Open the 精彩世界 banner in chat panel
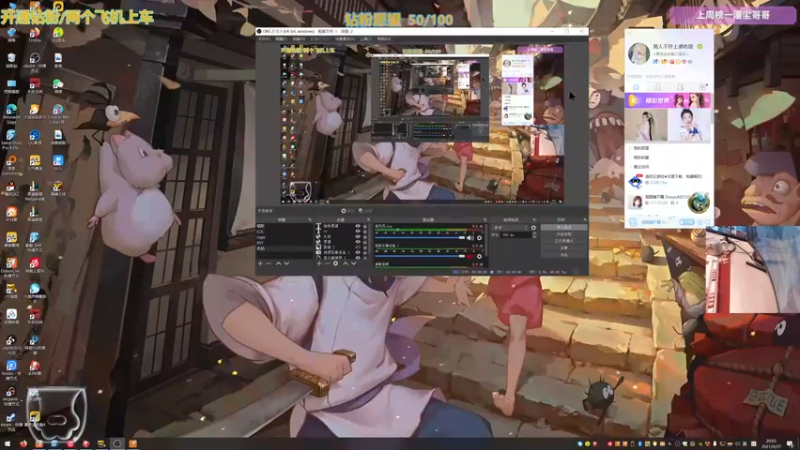This screenshot has height=450, width=800. pos(668,101)
